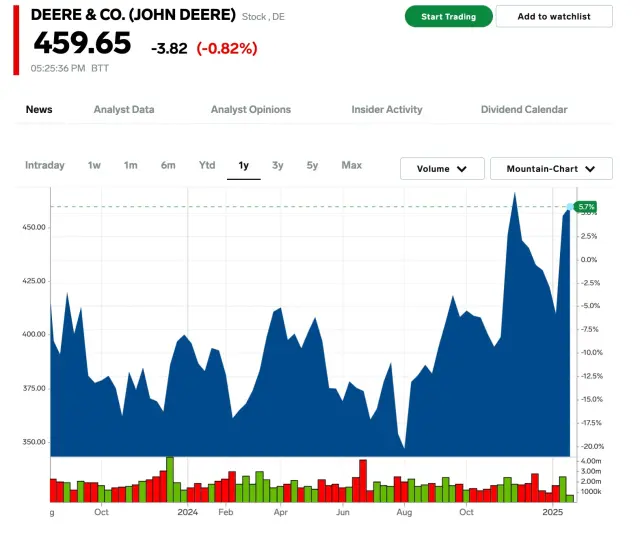Screen dimensions: 640x533
Task: Select the 1w chart range
Action: (94, 166)
